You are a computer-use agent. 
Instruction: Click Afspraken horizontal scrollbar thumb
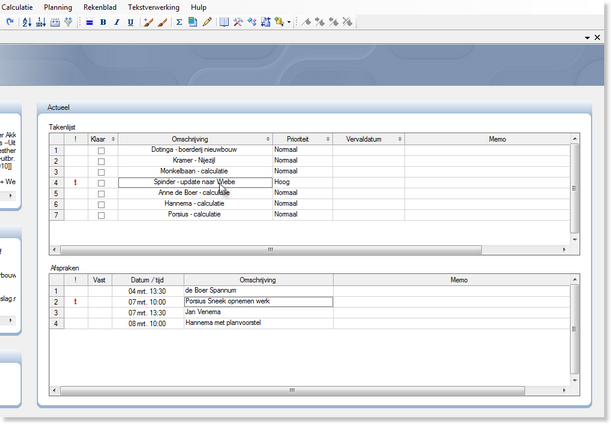[x=292, y=390]
